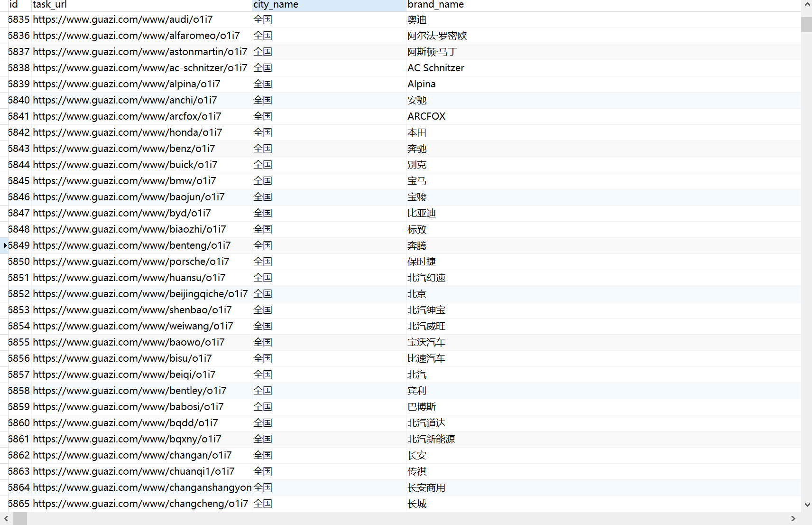
Task: Click the horizontal scrollbar thumb
Action: pos(20,519)
